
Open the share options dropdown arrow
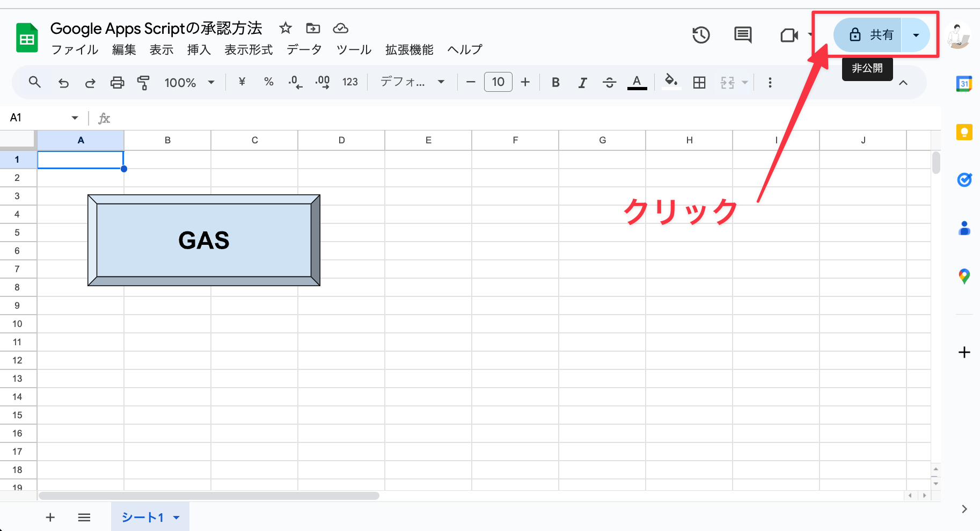[x=916, y=35]
